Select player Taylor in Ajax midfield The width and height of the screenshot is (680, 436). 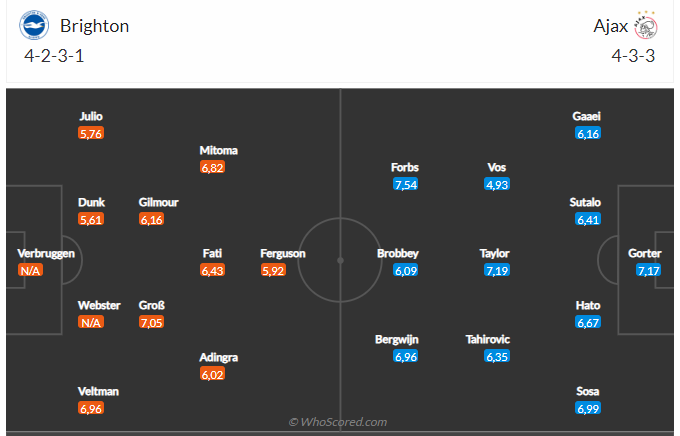(x=495, y=253)
